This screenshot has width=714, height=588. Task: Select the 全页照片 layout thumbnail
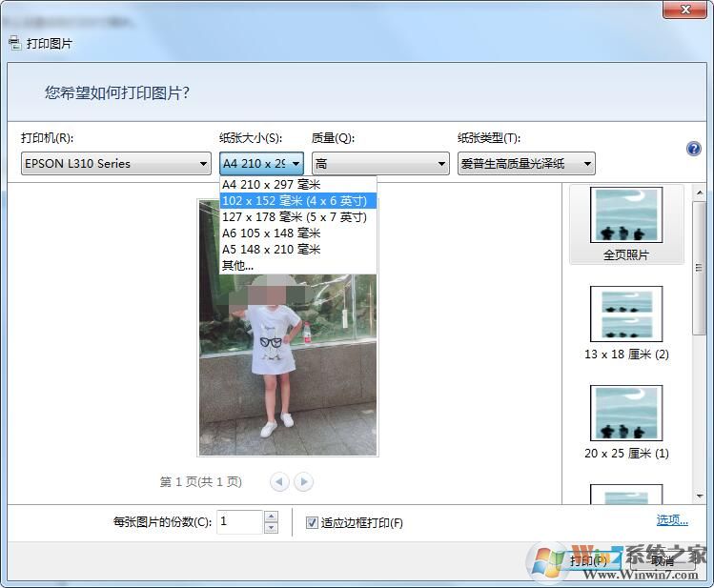coord(625,224)
